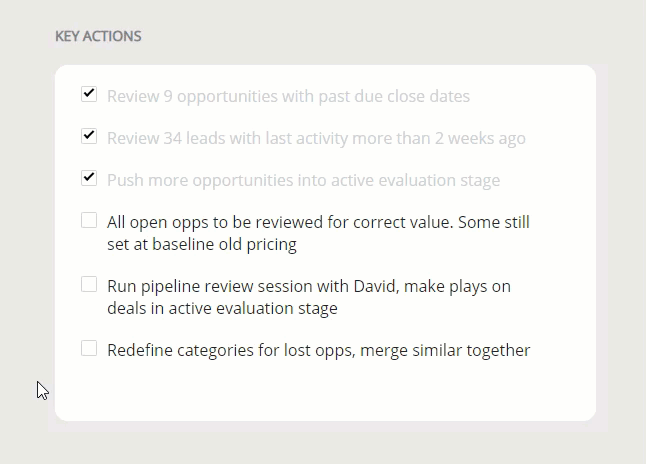Click the number 34 in leads task
The image size is (646, 464).
(172, 138)
